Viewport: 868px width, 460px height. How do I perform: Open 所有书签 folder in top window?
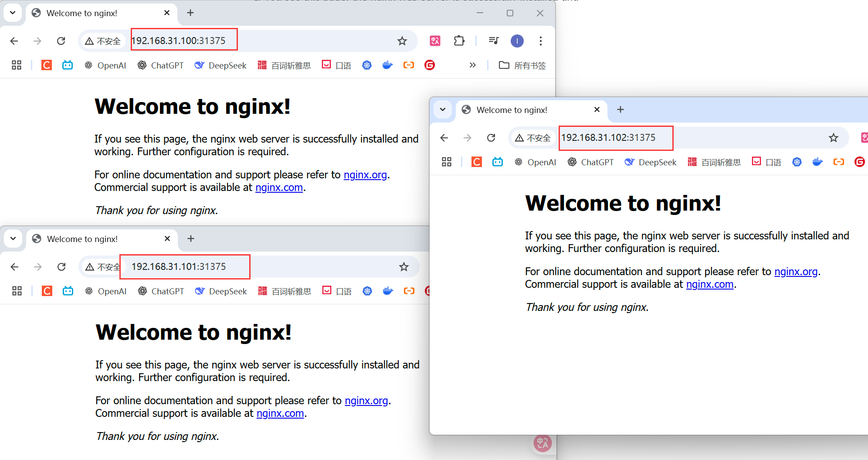522,65
